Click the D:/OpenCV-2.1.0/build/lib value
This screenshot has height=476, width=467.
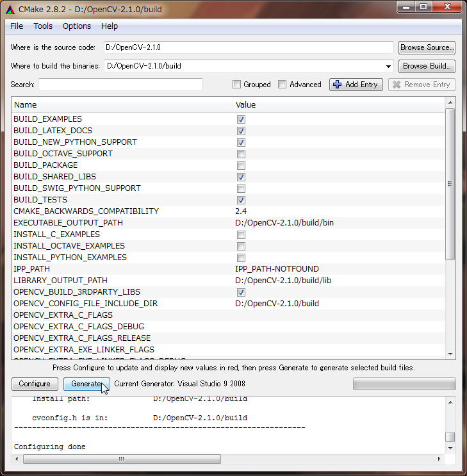(283, 281)
